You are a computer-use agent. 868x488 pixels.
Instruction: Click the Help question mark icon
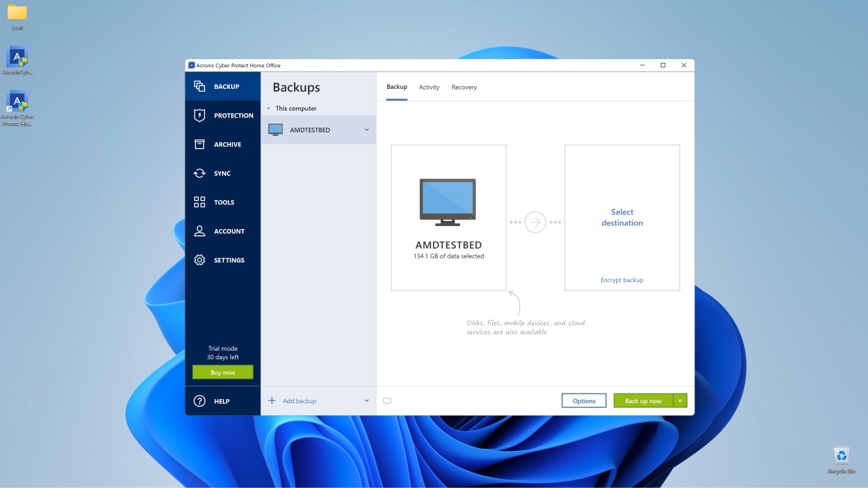tap(199, 401)
